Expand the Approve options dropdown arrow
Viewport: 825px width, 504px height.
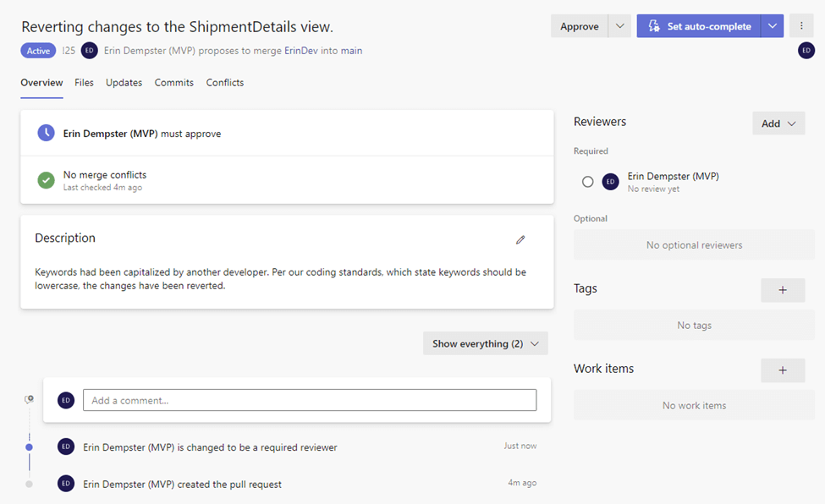click(620, 26)
